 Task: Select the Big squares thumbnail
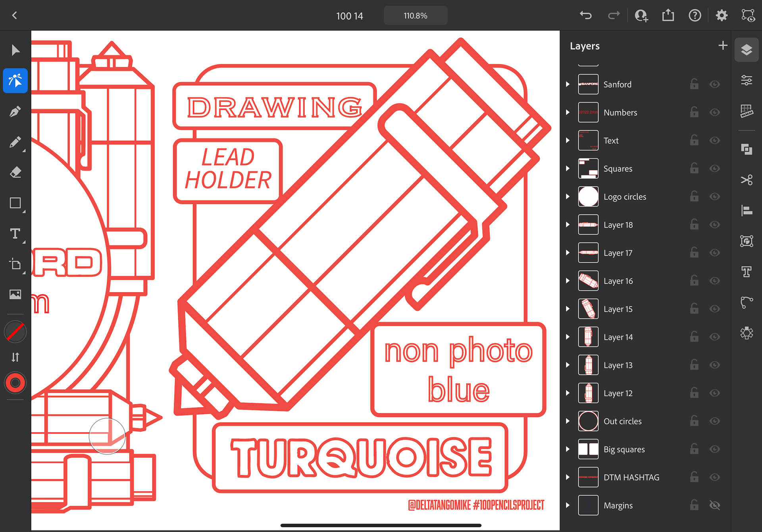pyautogui.click(x=588, y=449)
